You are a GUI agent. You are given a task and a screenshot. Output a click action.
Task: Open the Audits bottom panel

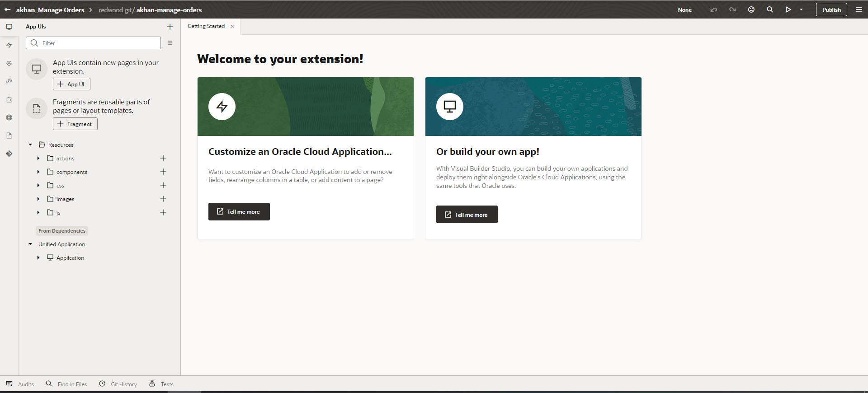(20, 384)
